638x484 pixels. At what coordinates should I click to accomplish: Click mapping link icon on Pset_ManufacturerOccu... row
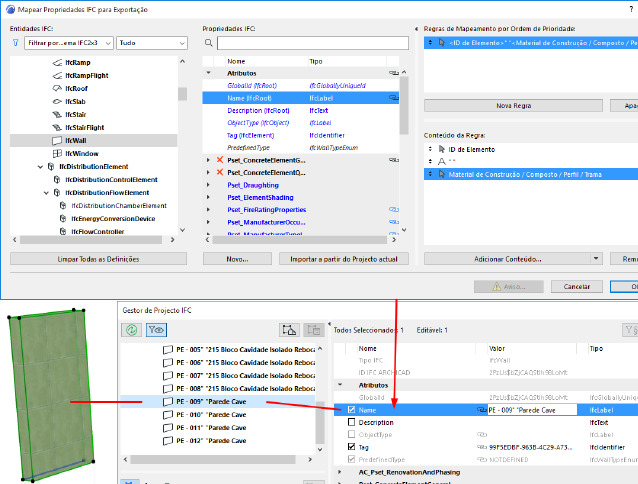click(393, 222)
